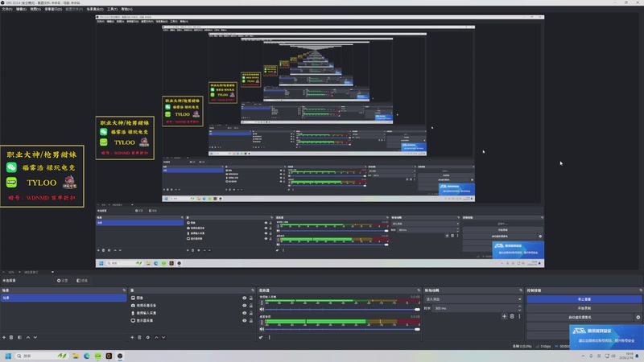The image size is (644, 362).
Task: Increase transition duration with up stepper
Action: pos(519,306)
